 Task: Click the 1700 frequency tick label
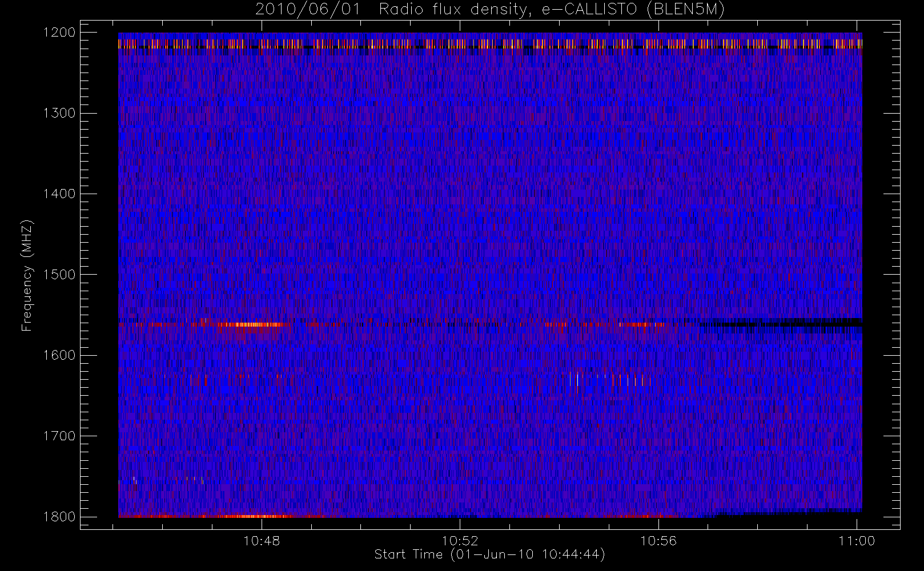(59, 436)
